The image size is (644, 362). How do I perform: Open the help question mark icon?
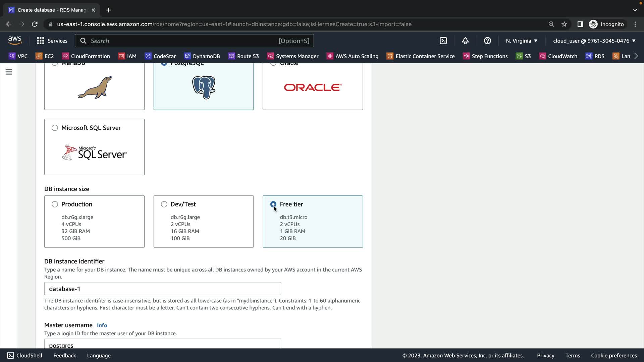487,41
